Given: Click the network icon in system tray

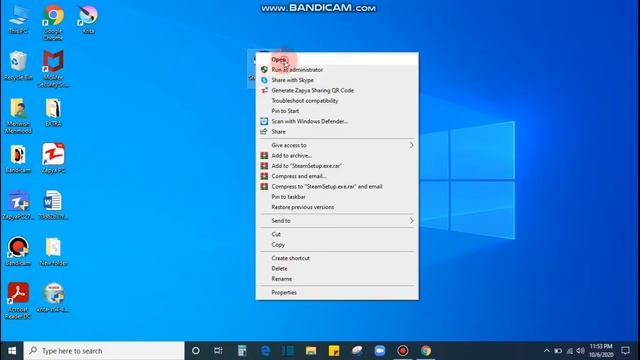Looking at the screenshot, I should point(569,351).
